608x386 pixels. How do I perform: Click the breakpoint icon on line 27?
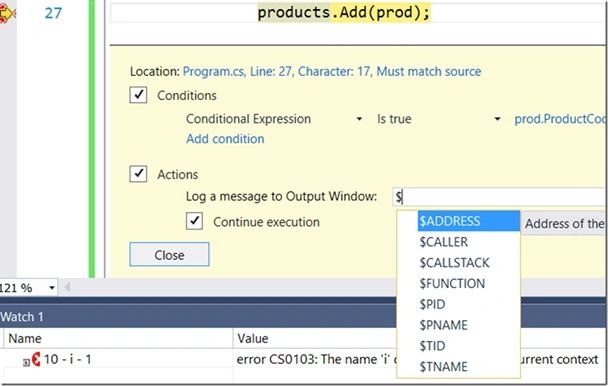coord(7,14)
